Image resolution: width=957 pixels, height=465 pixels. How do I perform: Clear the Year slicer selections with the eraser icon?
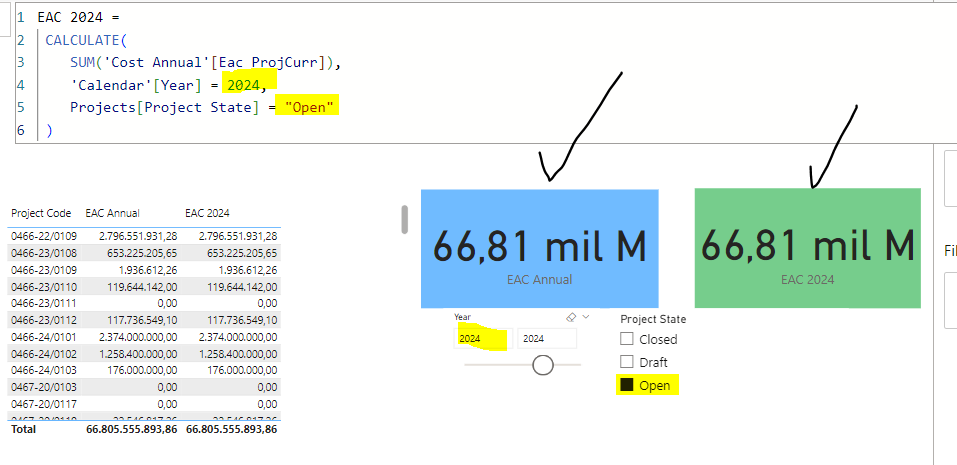(x=571, y=317)
